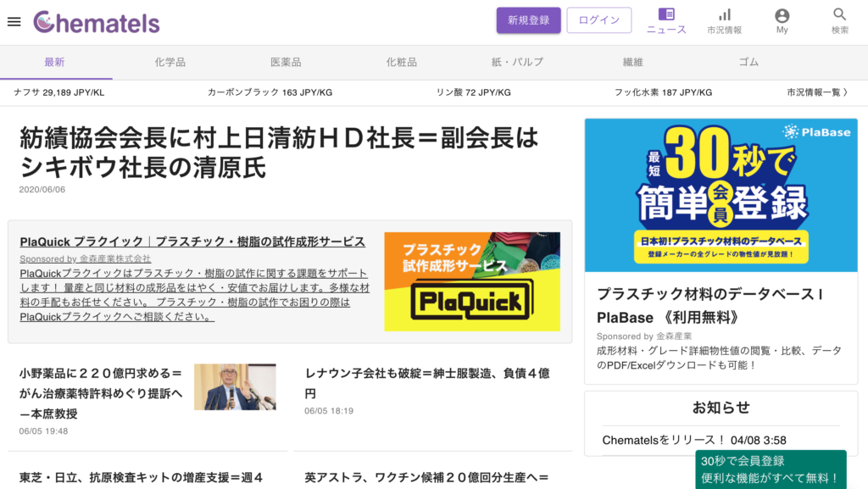Click the ログイン button
Screen dimensions: 868x489
click(x=599, y=20)
